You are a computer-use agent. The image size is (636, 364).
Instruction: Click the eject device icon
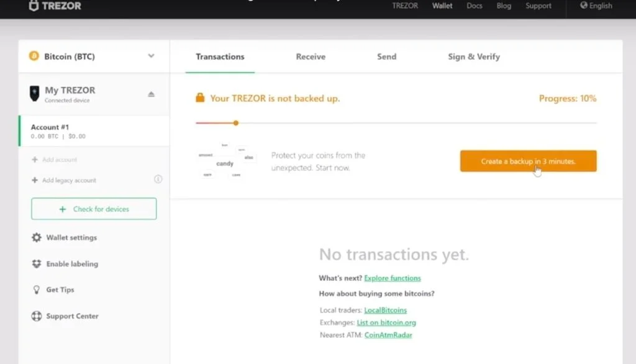pyautogui.click(x=151, y=94)
